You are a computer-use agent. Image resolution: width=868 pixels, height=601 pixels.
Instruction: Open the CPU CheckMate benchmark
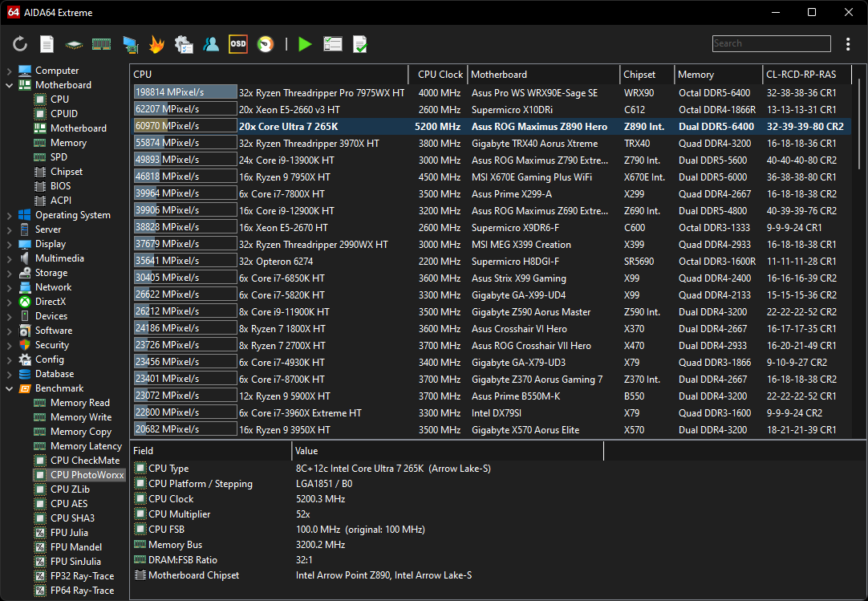tap(85, 461)
